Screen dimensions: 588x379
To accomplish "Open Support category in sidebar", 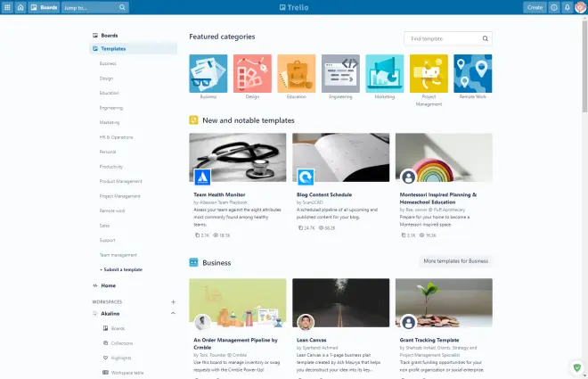I will click(107, 240).
